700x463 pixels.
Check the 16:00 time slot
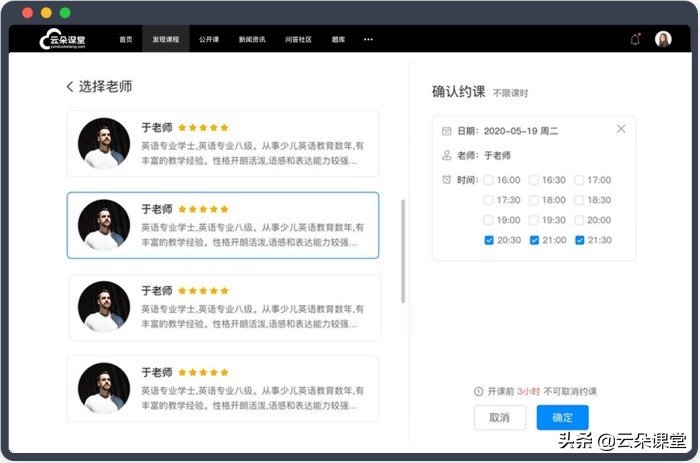point(488,180)
